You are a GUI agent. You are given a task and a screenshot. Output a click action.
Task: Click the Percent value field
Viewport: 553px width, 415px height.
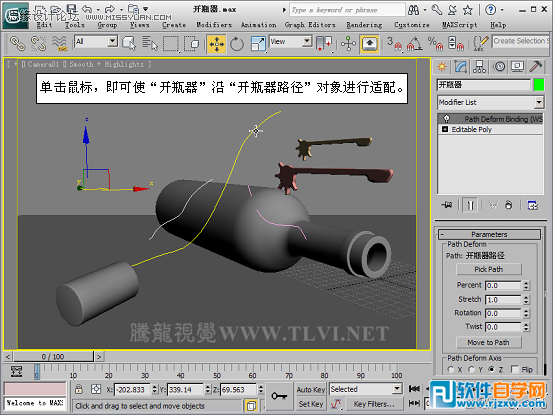point(503,285)
